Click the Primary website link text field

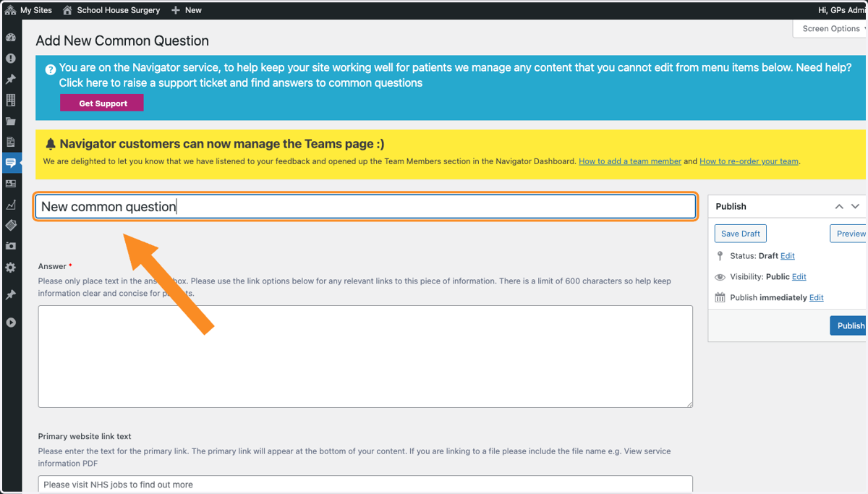click(x=365, y=484)
